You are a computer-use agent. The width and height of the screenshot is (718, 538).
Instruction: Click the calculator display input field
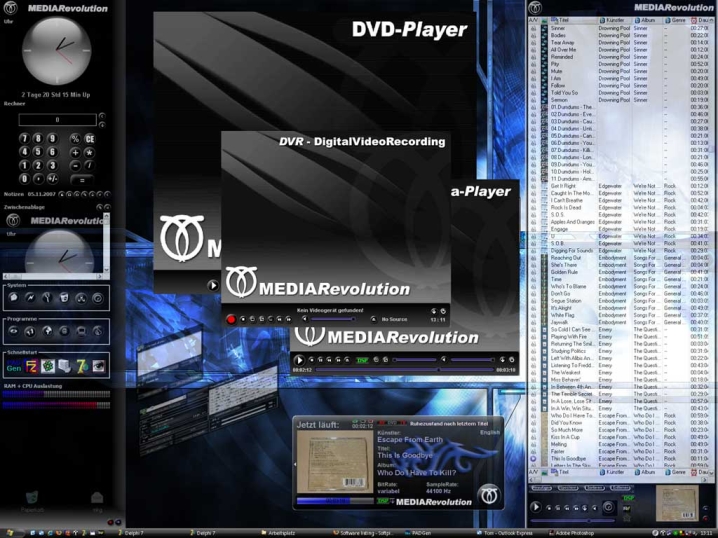click(56, 120)
